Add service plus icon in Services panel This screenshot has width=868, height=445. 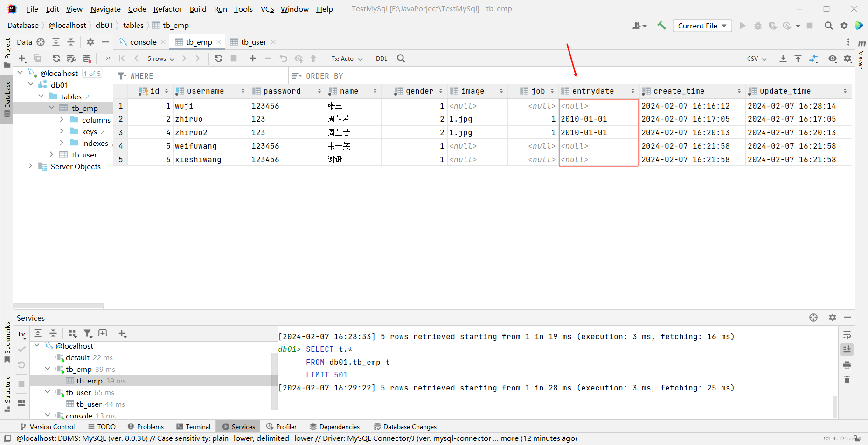tap(122, 333)
